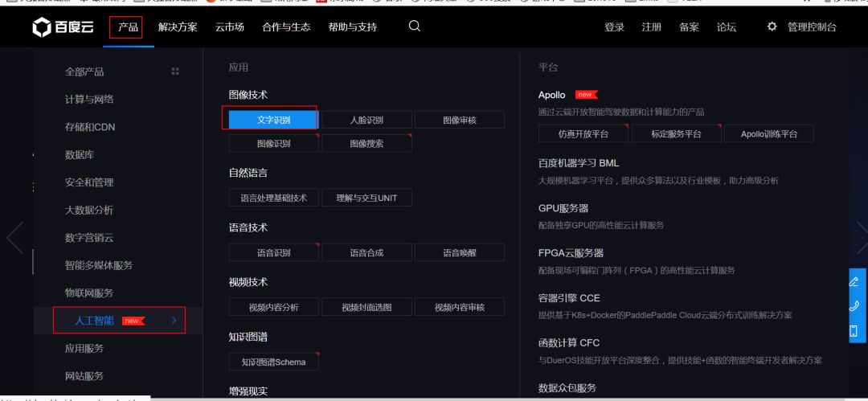Select 全部产品 in the category list
868x401 pixels.
coord(84,72)
